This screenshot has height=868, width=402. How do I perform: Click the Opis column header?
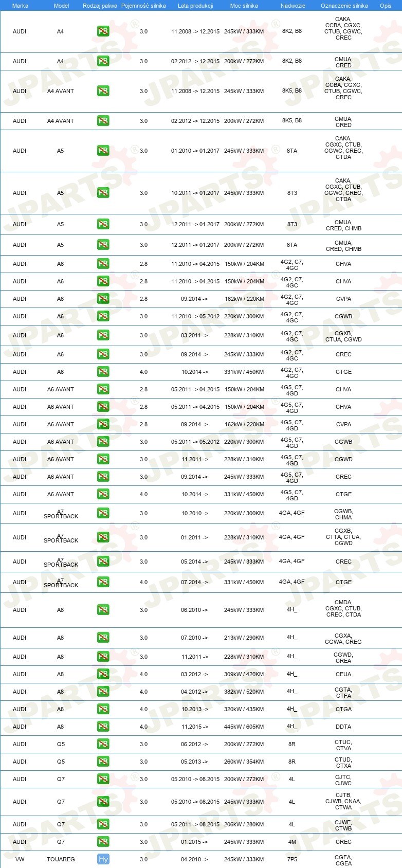(386, 6)
